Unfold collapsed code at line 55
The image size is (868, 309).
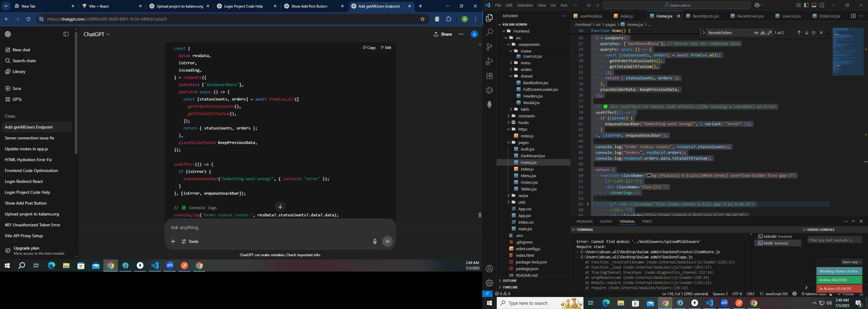[x=588, y=204]
